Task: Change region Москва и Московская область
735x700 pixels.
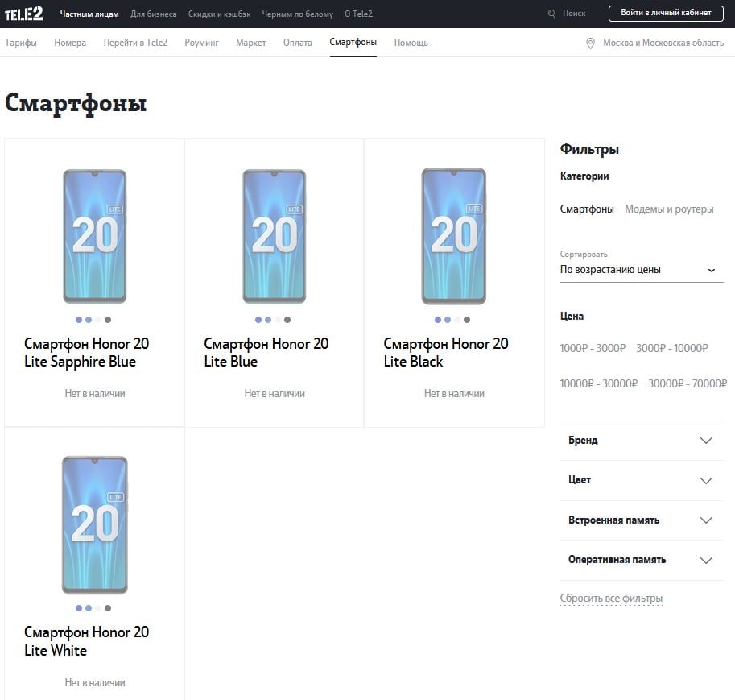Action: [663, 43]
